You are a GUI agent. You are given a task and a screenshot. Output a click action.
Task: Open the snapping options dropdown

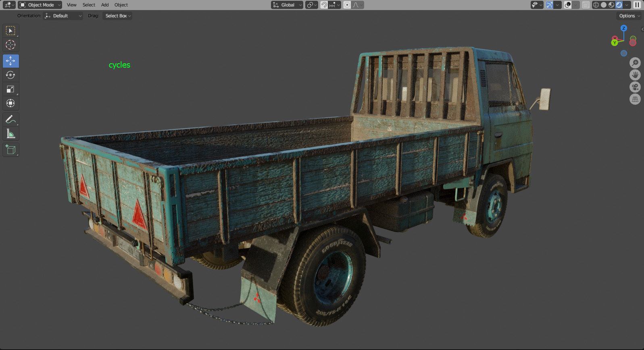335,5
